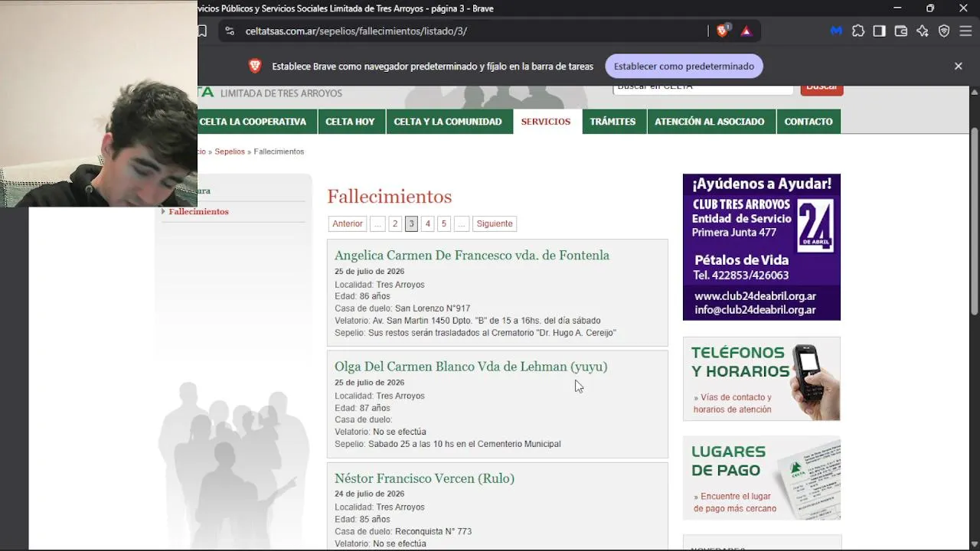Open the Leo AI sparkle icon
This screenshot has width=980, height=551.
pyautogui.click(x=923, y=31)
